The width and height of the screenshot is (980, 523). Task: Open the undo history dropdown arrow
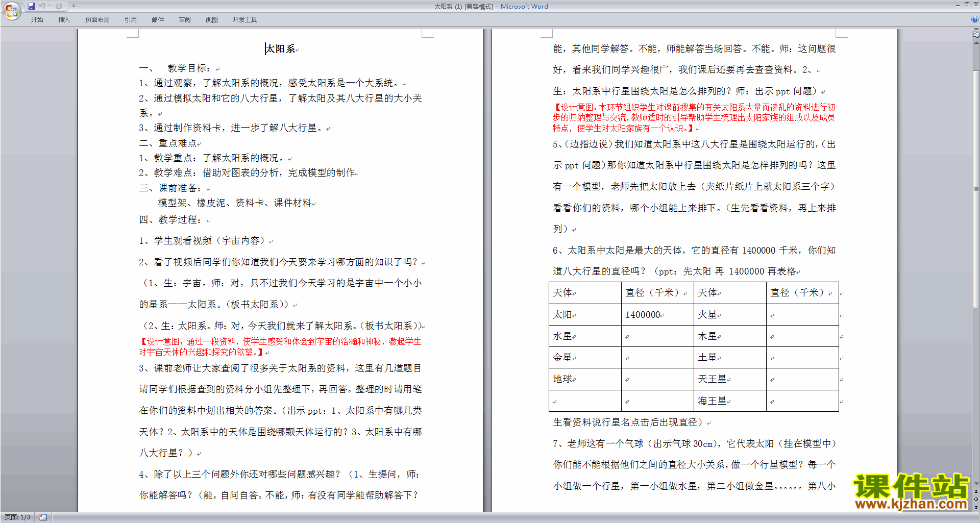(50, 6)
